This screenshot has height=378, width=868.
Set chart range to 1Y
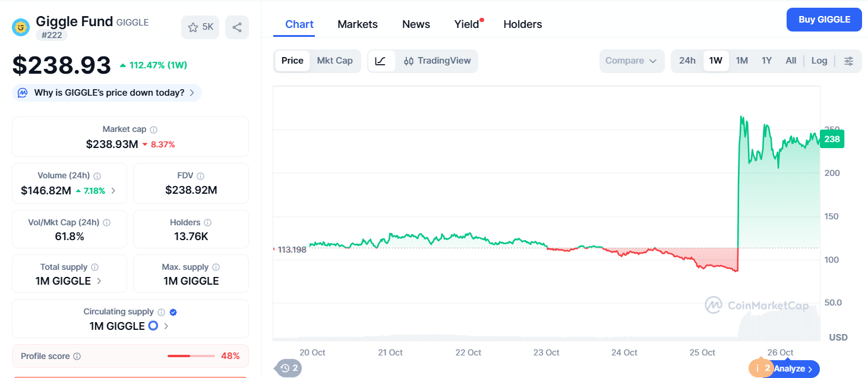click(767, 61)
